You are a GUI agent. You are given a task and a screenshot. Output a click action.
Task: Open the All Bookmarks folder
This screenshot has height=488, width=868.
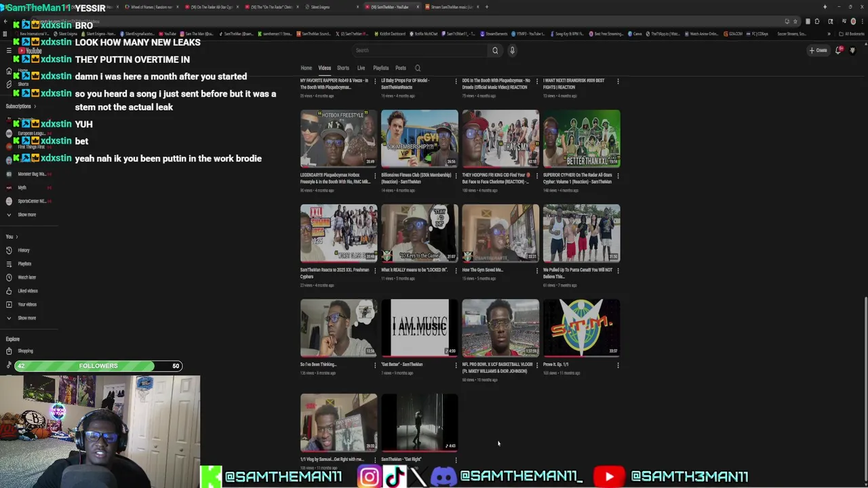[x=853, y=33]
